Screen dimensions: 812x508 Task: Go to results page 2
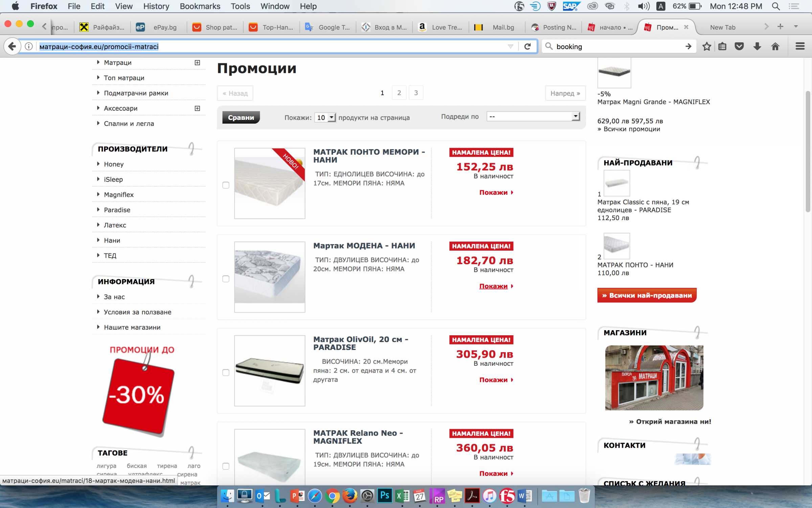click(399, 93)
